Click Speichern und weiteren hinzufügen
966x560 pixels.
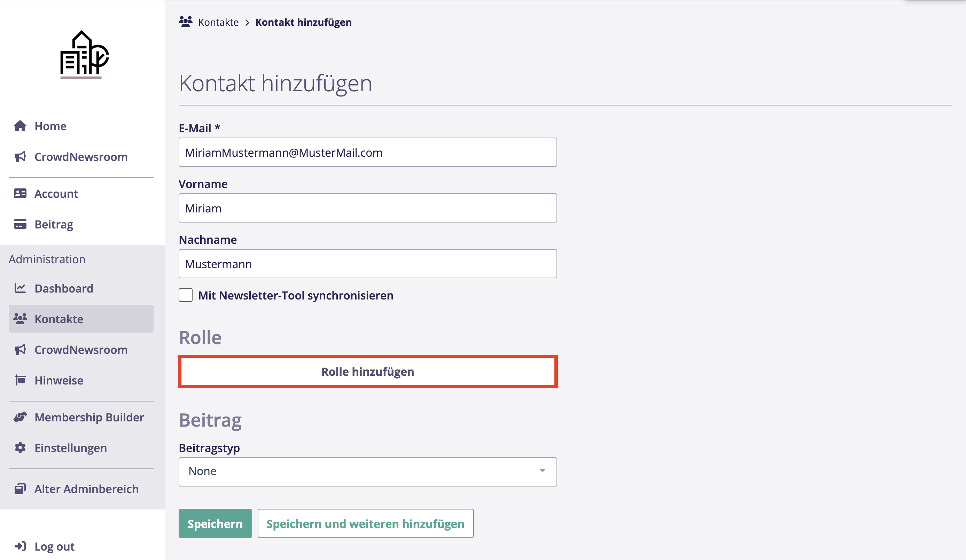click(365, 523)
